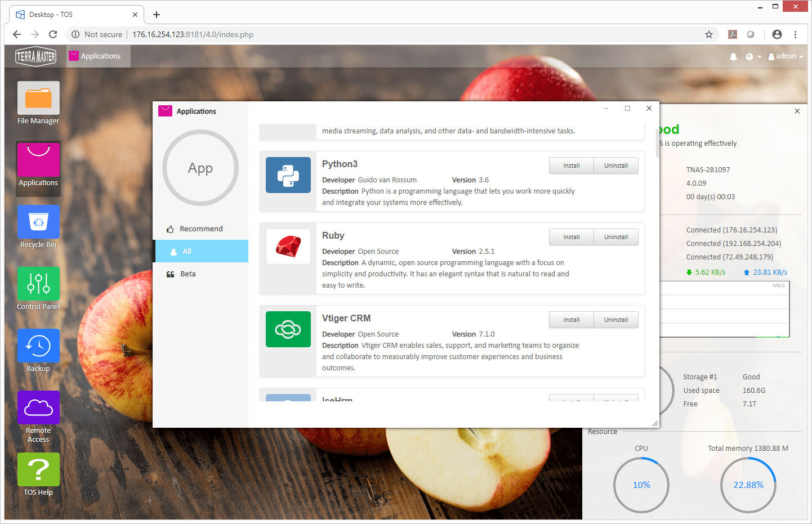This screenshot has height=524, width=812.
Task: Uninstall Python3
Action: (616, 165)
